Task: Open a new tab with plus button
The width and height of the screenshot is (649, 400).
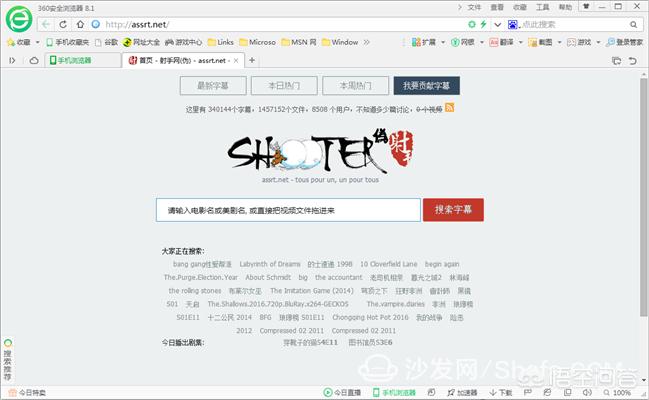Action: (252, 60)
